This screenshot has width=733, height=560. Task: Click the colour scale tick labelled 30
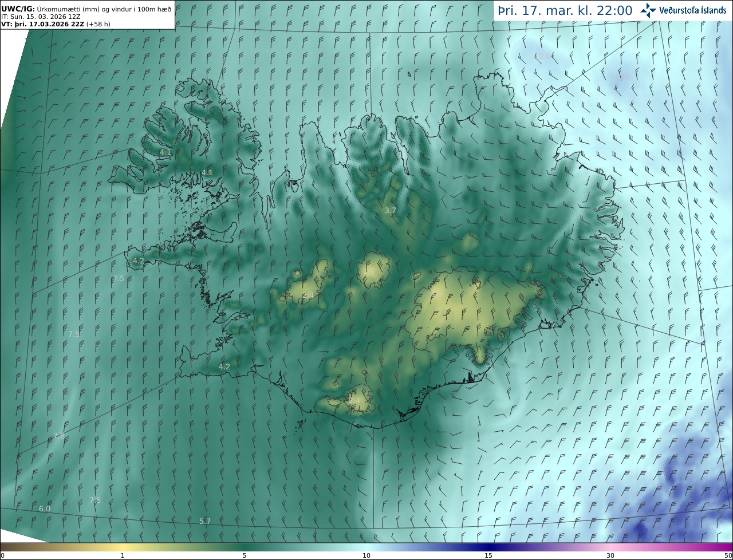(x=610, y=555)
